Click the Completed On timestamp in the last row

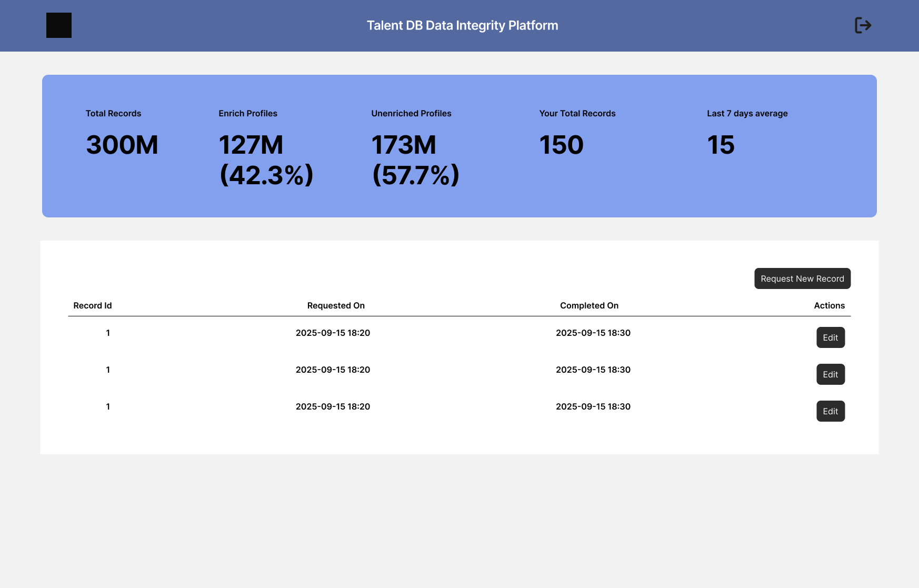pos(593,406)
